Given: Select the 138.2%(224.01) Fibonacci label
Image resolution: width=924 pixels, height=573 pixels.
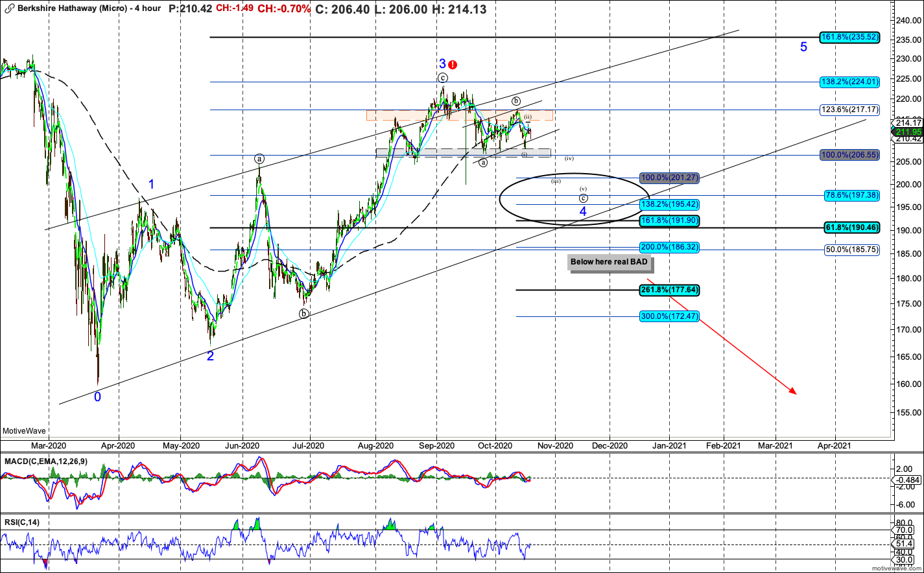Looking at the screenshot, I should coord(849,82).
